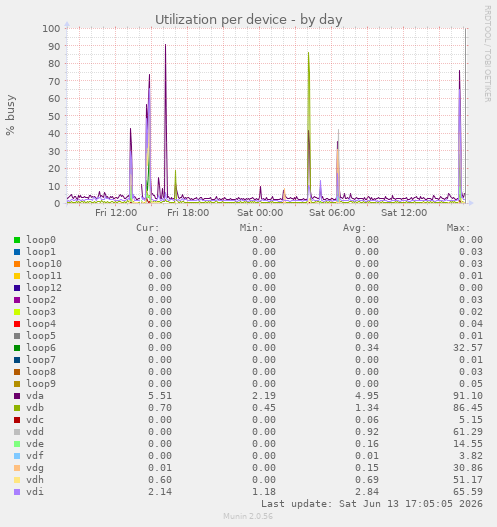Select the 'loop5' legend label
Screen dimensions: 497x527
[x=41, y=336]
